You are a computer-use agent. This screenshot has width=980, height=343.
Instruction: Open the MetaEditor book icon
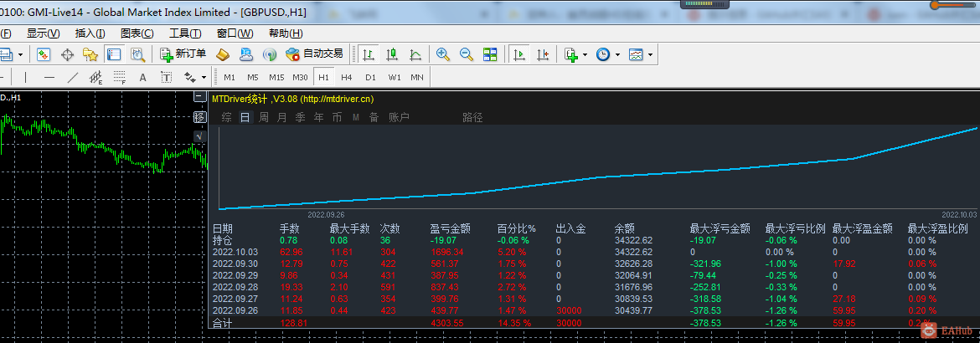point(223,54)
